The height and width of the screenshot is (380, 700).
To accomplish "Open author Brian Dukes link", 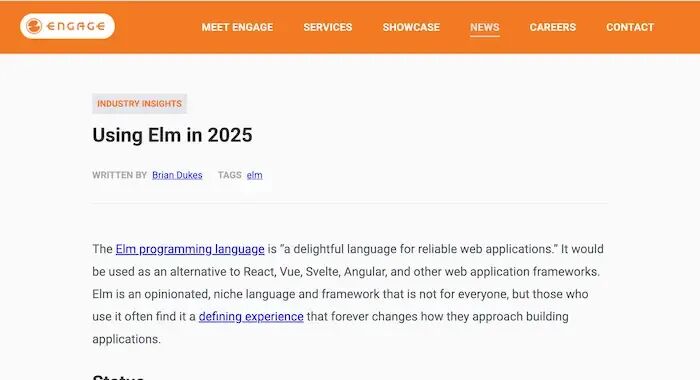I will point(177,175).
